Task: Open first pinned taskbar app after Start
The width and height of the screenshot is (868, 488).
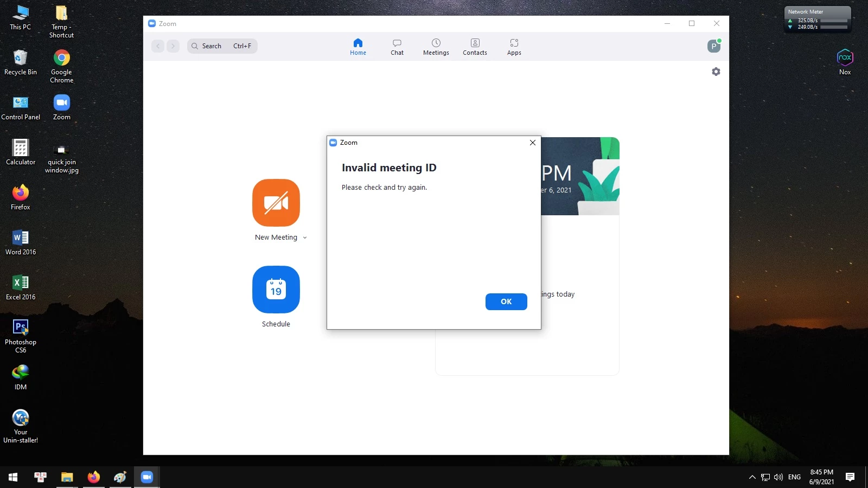Action: point(40,477)
